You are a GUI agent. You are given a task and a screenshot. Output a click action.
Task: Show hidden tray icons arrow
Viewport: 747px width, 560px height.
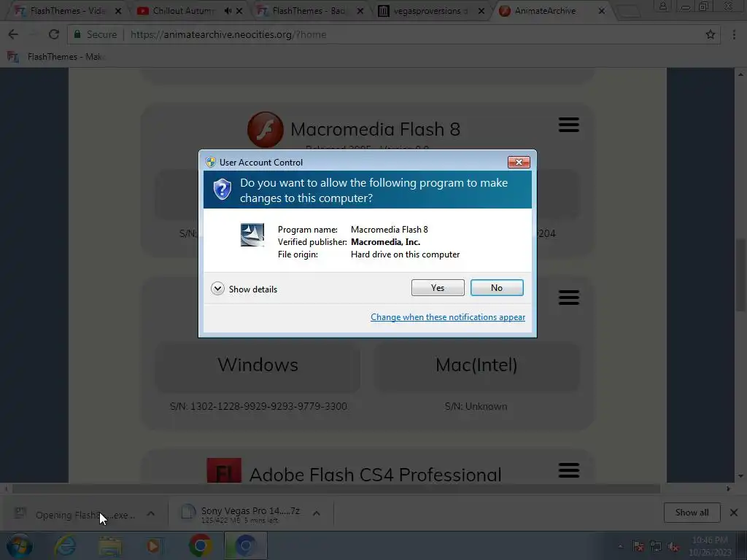click(620, 546)
